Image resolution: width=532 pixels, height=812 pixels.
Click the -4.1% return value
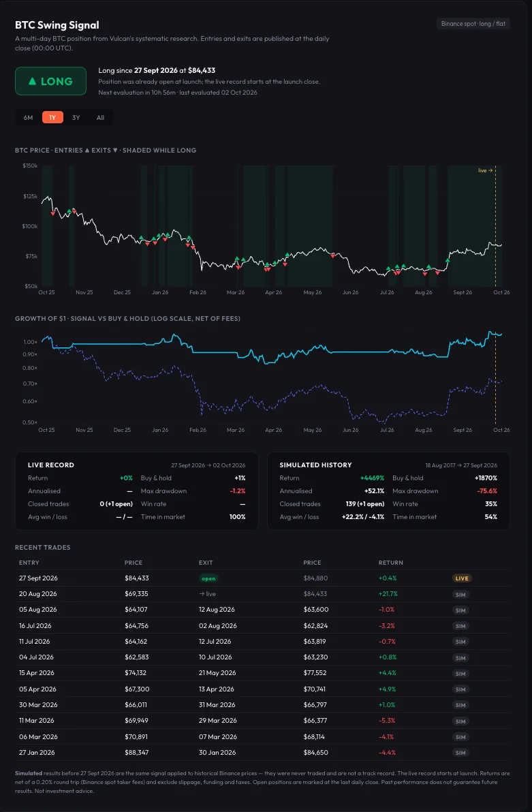[x=386, y=736]
